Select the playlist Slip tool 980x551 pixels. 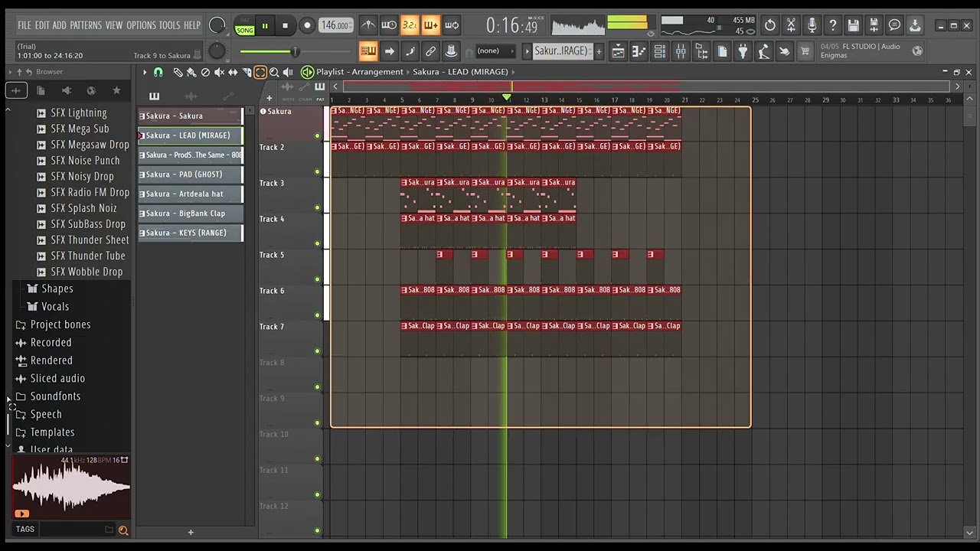tap(233, 72)
